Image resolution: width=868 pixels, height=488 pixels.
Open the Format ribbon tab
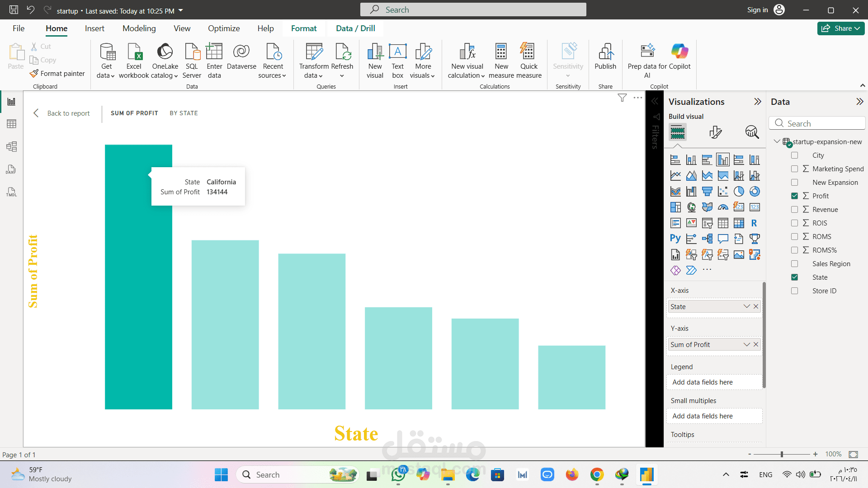click(303, 28)
